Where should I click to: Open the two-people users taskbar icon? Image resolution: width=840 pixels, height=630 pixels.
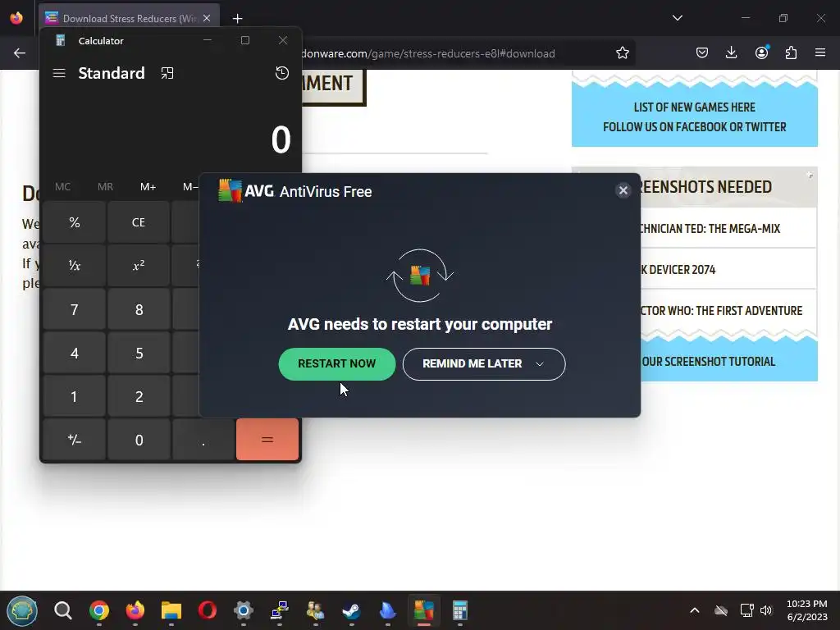pyautogui.click(x=316, y=610)
